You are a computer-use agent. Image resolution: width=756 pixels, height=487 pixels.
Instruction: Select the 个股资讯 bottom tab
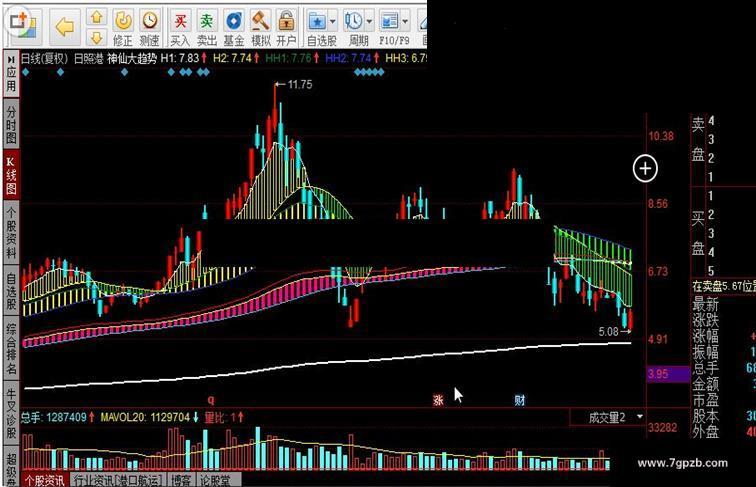coord(44,480)
